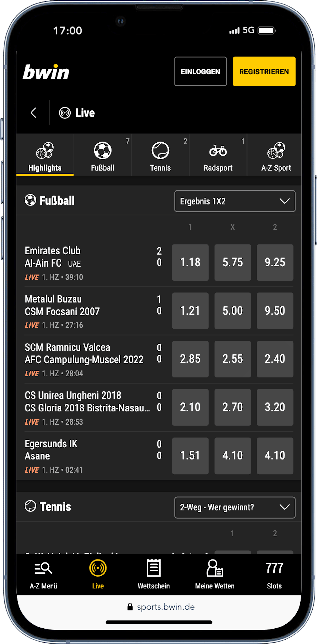
Task: Open the Fußball tab showing 7 events
Action: [103, 155]
